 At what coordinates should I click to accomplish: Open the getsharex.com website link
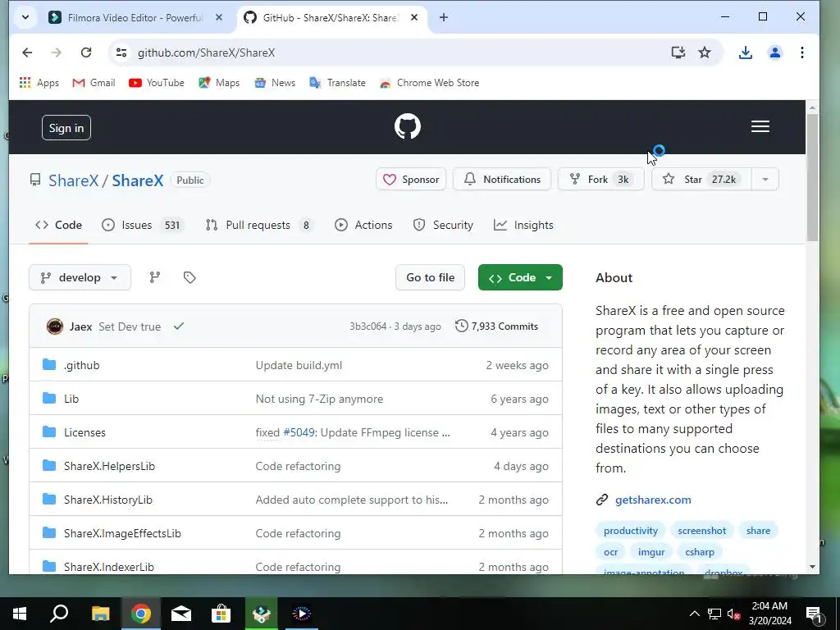tap(653, 500)
